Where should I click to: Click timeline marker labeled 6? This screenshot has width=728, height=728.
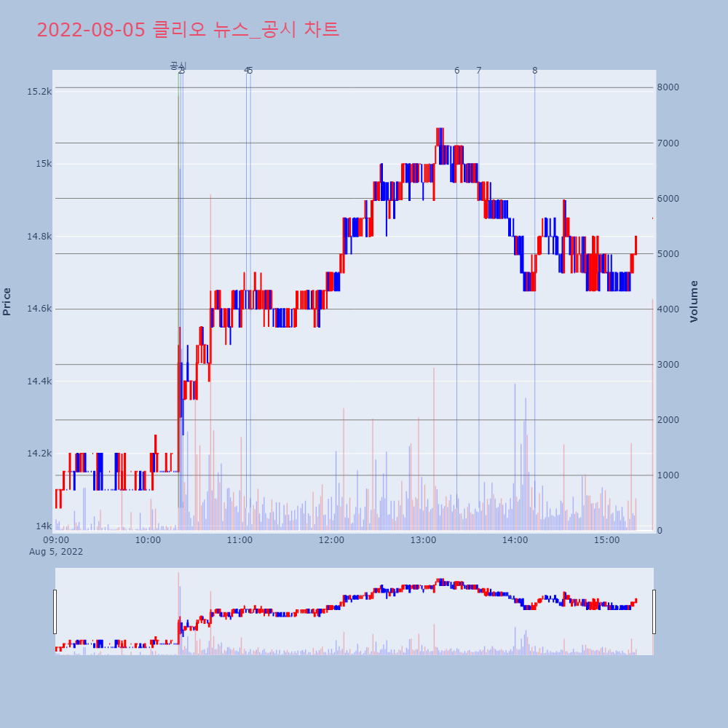[x=457, y=71]
